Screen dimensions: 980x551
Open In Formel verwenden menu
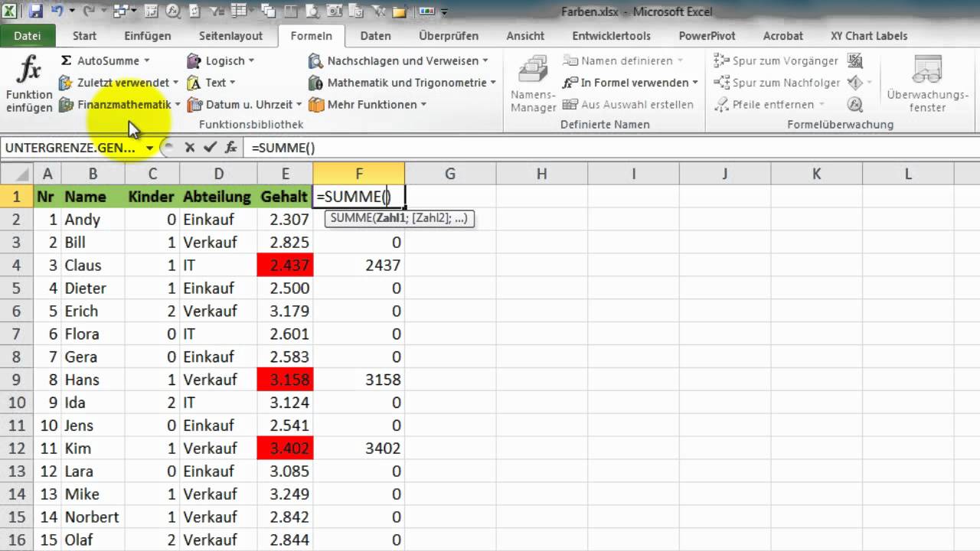[630, 83]
